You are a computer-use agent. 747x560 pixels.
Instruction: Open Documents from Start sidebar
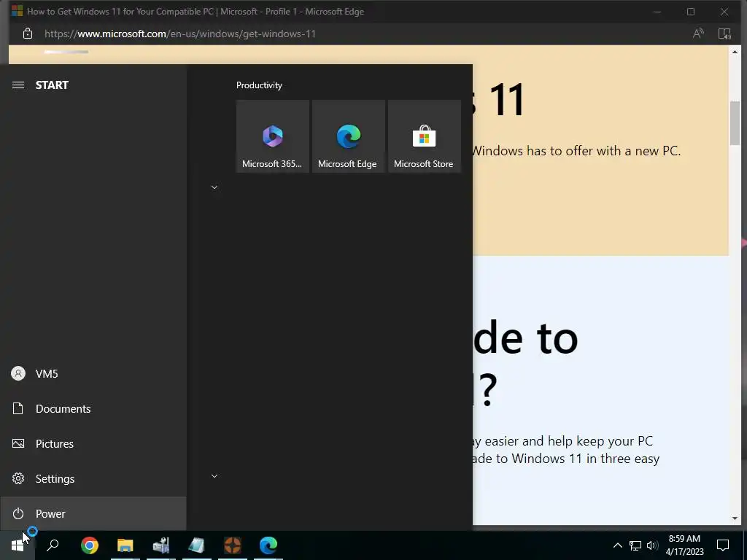pos(93,408)
